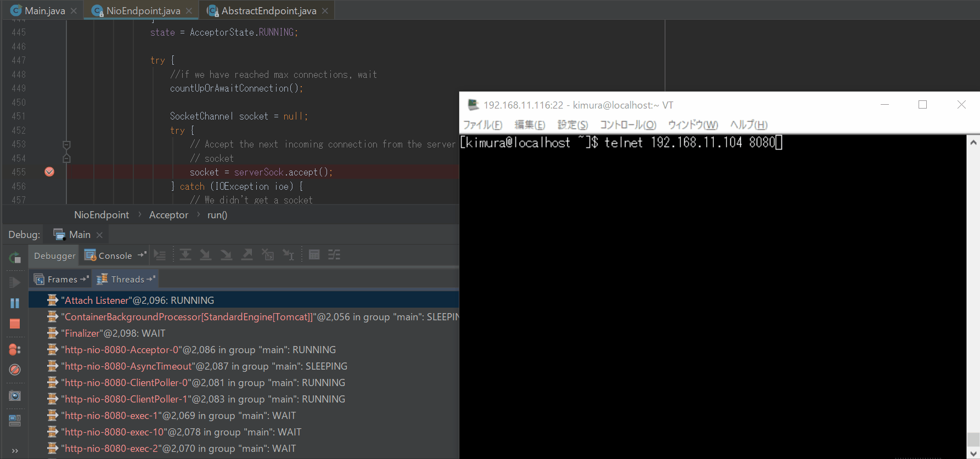The height and width of the screenshot is (459, 980).
Task: Click the Restore Layout icon
Action: (x=15, y=421)
